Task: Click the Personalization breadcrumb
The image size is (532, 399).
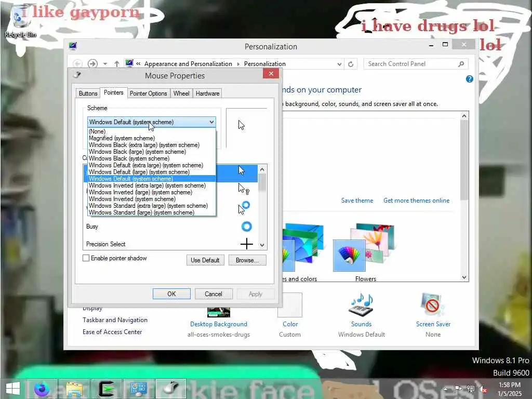Action: [x=264, y=64]
